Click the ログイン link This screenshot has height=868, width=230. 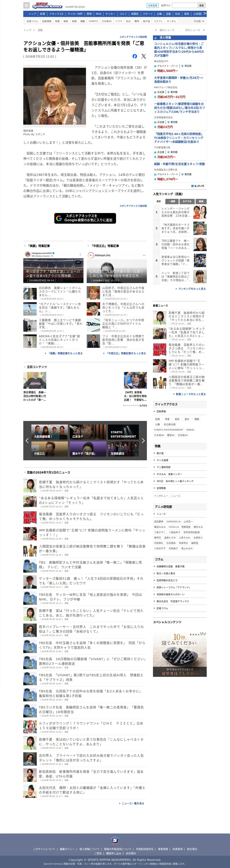coord(166,5)
